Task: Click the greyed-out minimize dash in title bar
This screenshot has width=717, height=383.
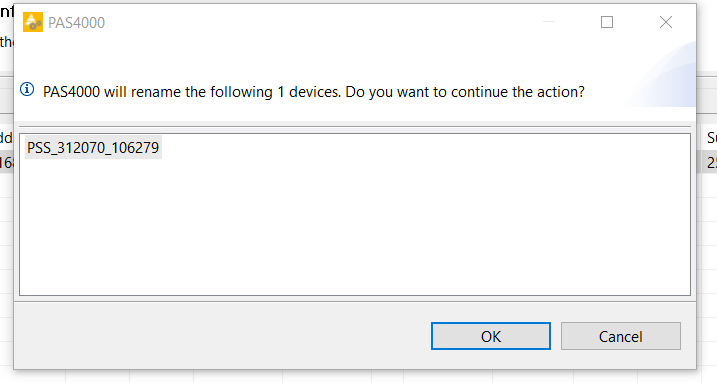Action: click(549, 22)
